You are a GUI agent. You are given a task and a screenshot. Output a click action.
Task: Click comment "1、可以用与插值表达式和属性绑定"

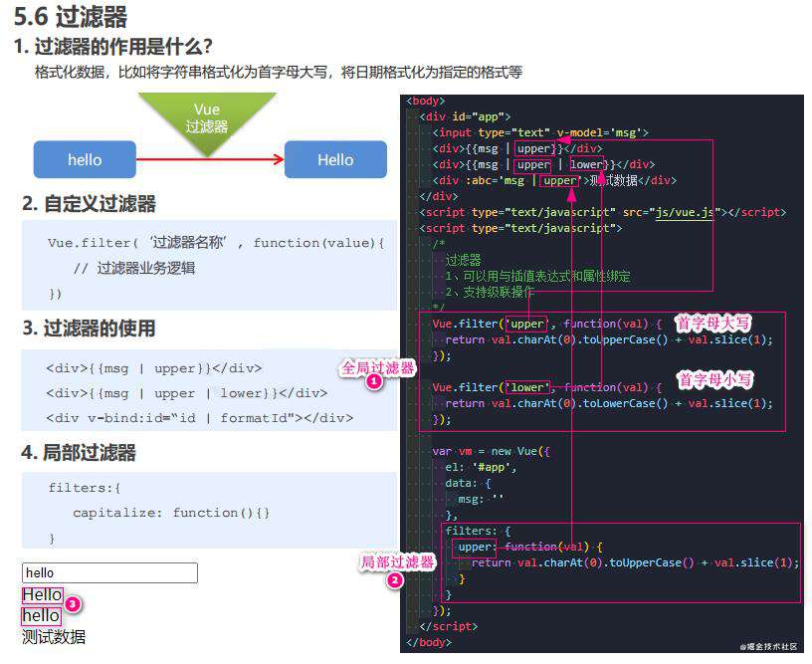tap(537, 276)
